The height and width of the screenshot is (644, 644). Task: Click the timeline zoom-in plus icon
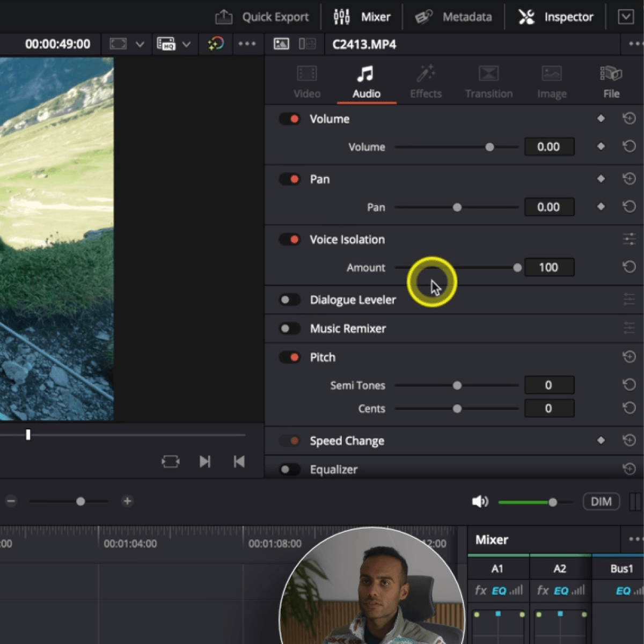pos(127,501)
